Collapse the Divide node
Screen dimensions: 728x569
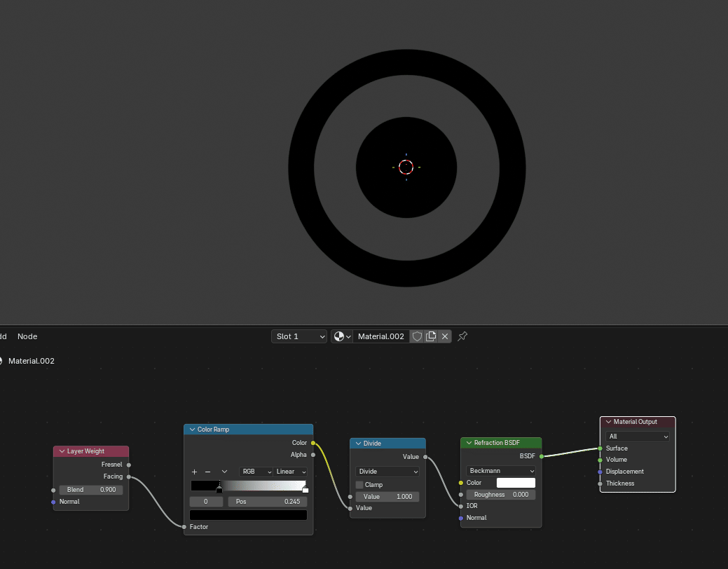tap(359, 444)
